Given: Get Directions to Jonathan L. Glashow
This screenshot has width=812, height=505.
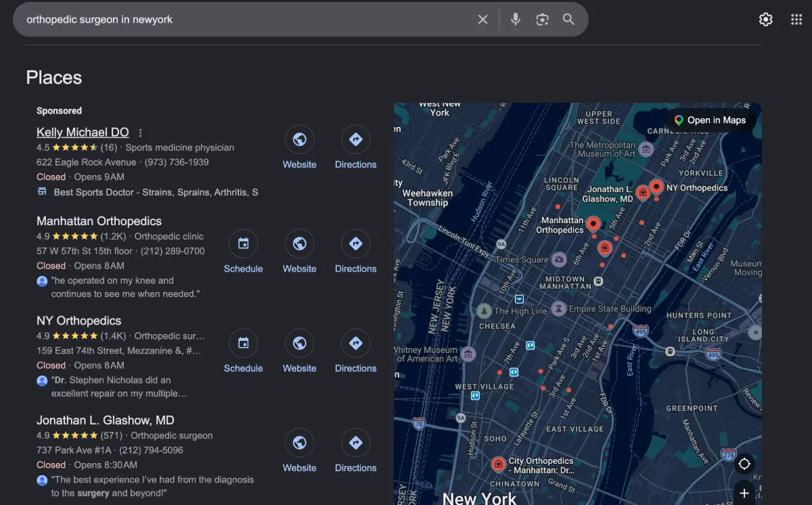Looking at the screenshot, I should coord(355,443).
